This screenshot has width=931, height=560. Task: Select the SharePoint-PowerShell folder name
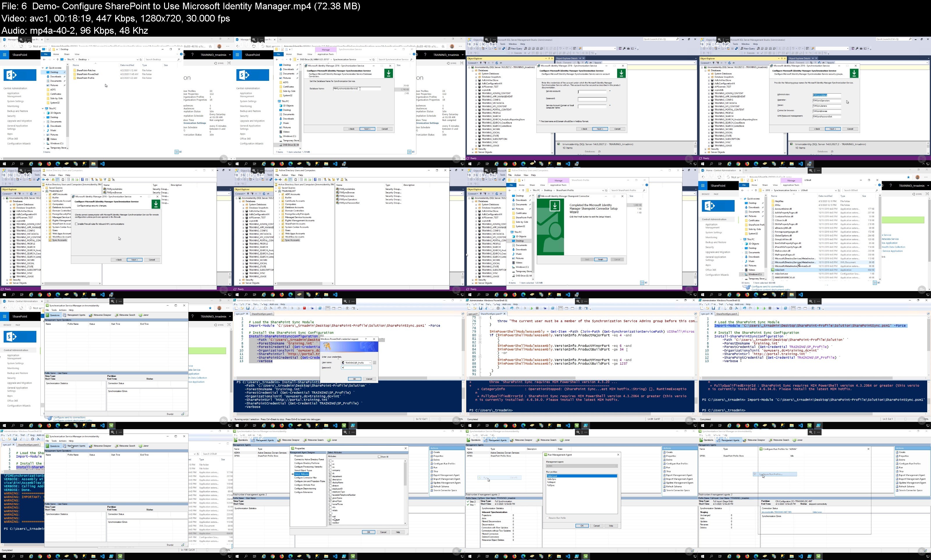pos(88,74)
